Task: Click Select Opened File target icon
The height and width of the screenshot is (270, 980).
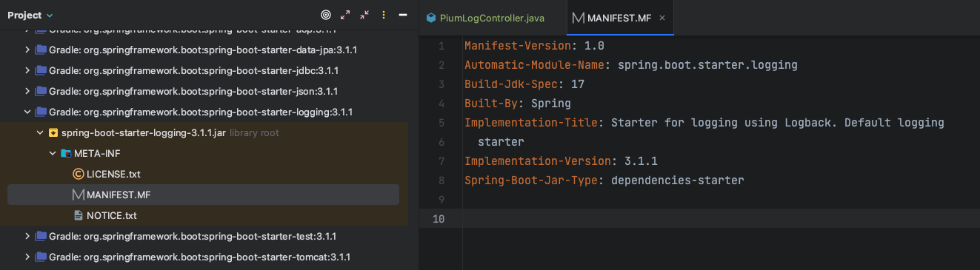Action: 325,15
